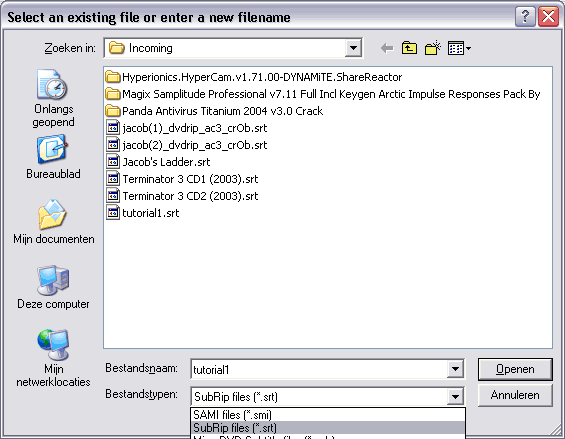Select the Panda Antivirus Titanium folder icon
This screenshot has width=565, height=439.
pyautogui.click(x=113, y=111)
